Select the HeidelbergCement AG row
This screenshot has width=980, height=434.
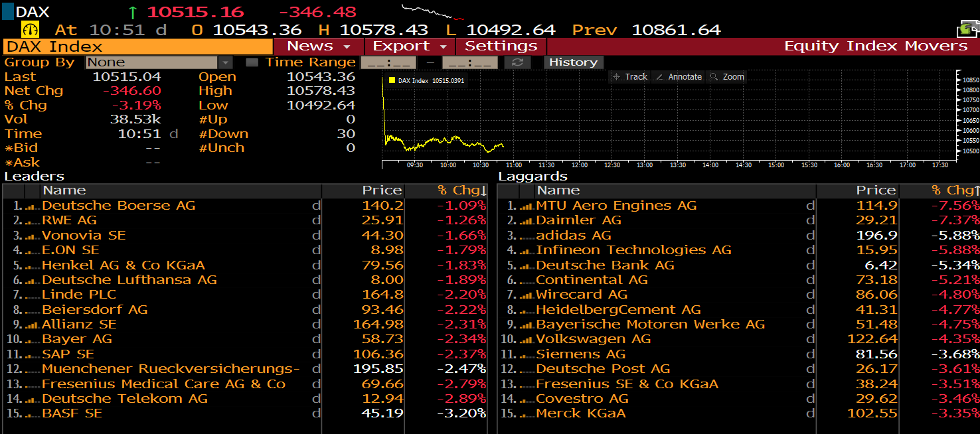click(x=739, y=310)
